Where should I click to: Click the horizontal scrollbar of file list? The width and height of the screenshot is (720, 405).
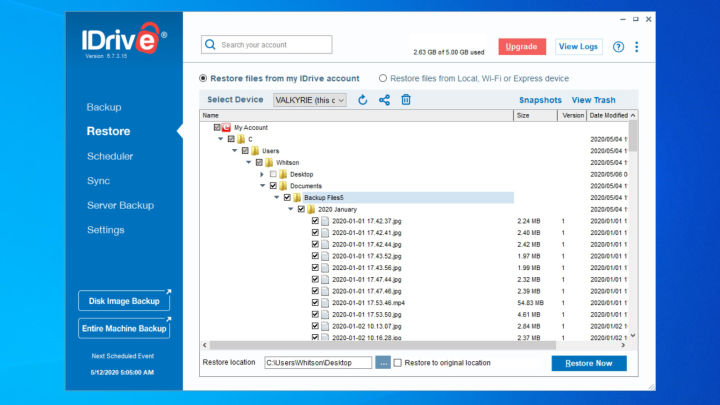(383, 345)
